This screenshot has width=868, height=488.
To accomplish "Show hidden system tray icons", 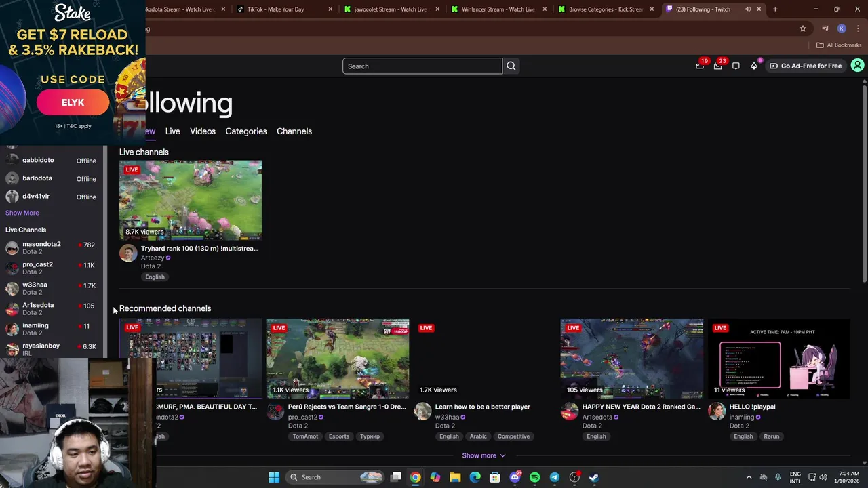I will coord(749,477).
